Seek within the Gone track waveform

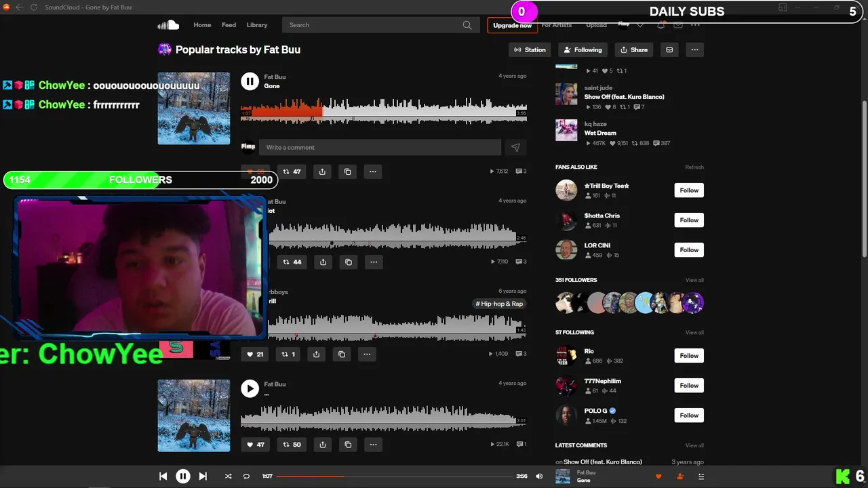[384, 111]
